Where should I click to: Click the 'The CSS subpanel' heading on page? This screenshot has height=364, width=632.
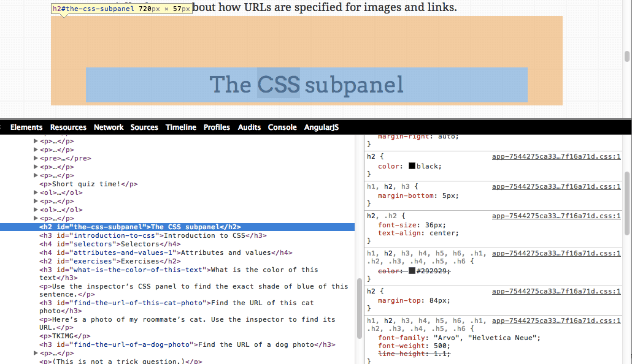[306, 85]
